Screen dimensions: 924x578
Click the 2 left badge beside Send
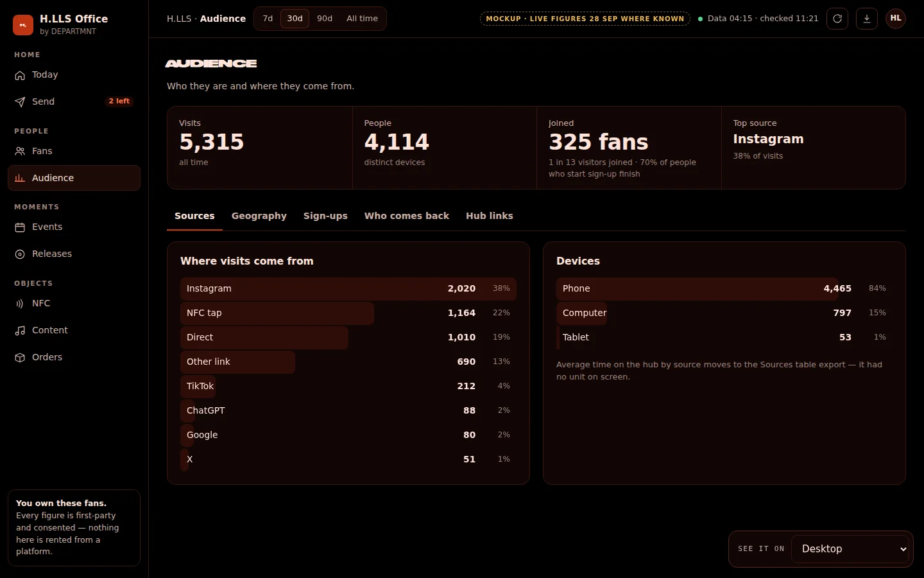[x=119, y=101]
